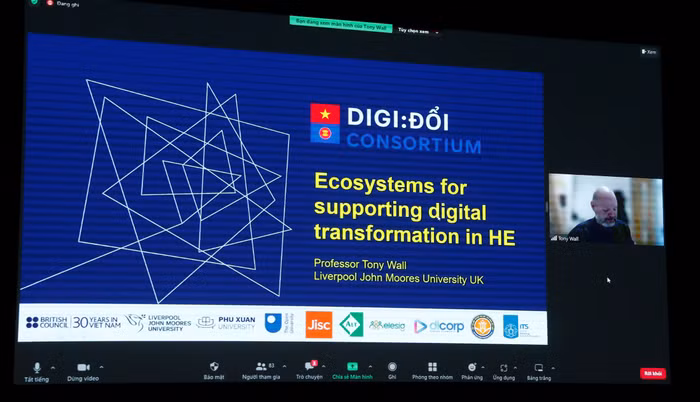Image resolution: width=700 pixels, height=402 pixels.
Task: Click the dicorp logo on slide
Action: [439, 326]
